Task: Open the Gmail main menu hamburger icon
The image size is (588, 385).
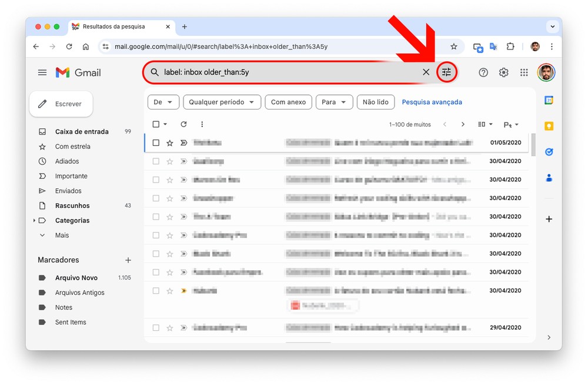Action: pyautogui.click(x=42, y=72)
